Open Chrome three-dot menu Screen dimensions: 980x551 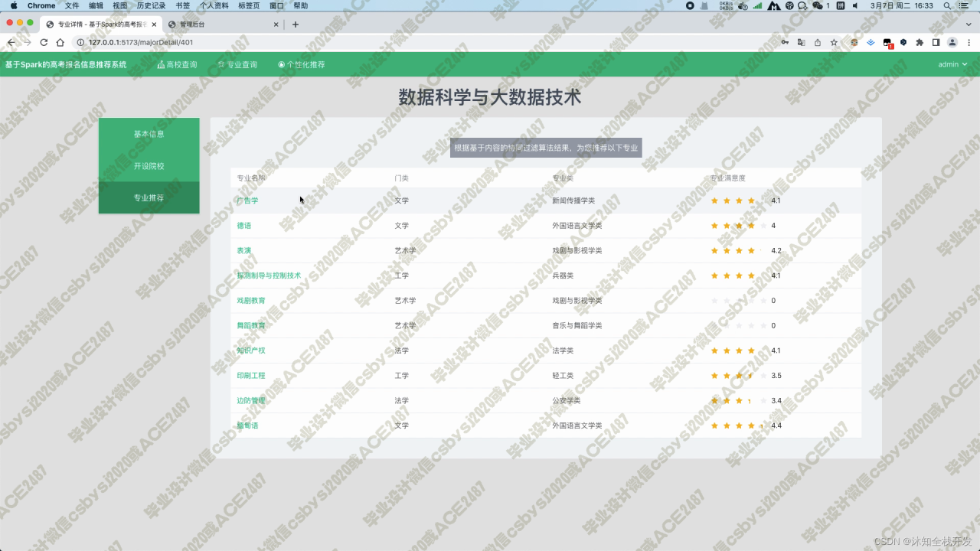(969, 43)
